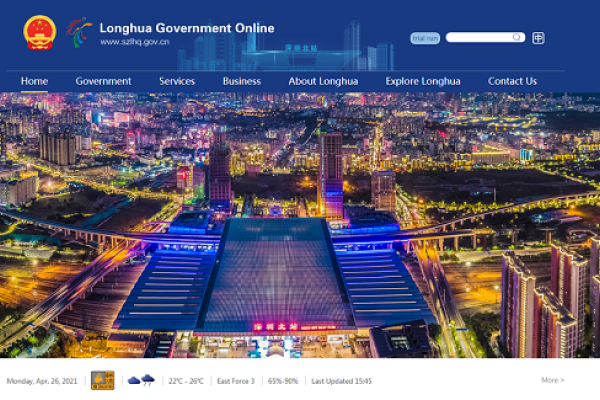Open the Services menu
Screen dimensions: 600x400
[177, 81]
